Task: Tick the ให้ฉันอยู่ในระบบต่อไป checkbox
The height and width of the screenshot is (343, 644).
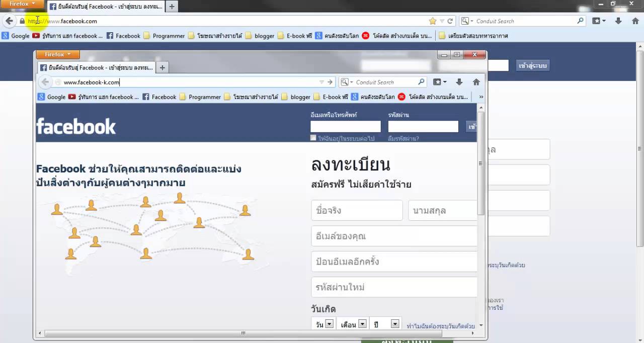Action: (313, 138)
